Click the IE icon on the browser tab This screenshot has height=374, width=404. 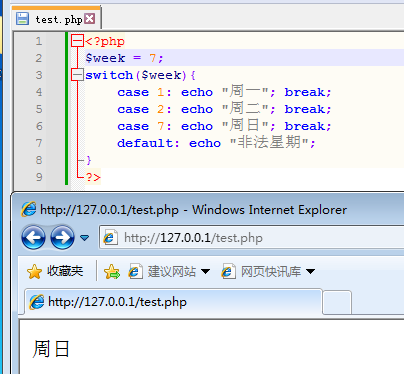pos(37,302)
